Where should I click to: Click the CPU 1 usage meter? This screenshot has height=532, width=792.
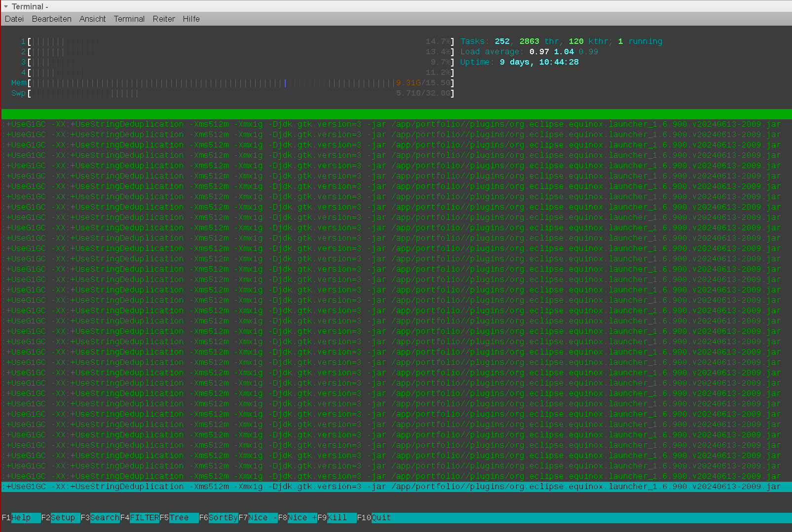point(238,41)
